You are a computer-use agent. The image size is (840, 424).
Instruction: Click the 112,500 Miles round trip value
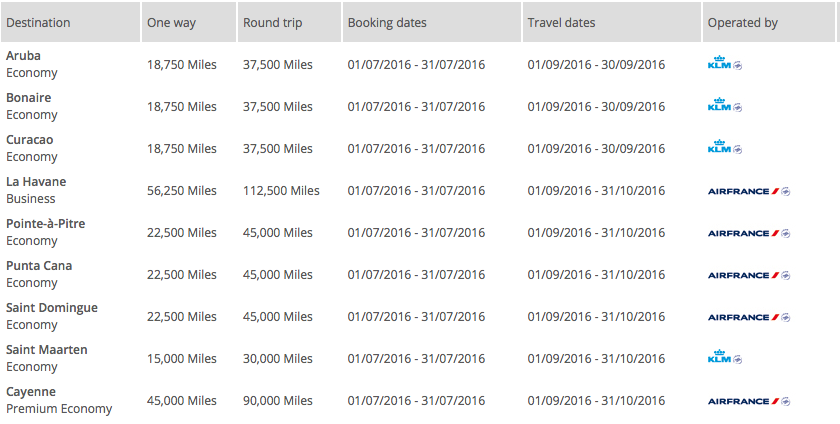point(281,191)
